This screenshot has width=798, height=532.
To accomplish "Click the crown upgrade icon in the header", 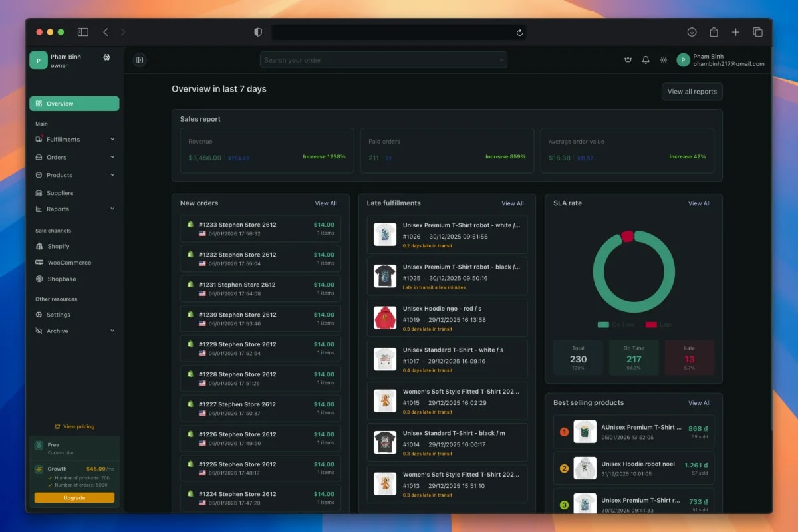I will coord(628,60).
